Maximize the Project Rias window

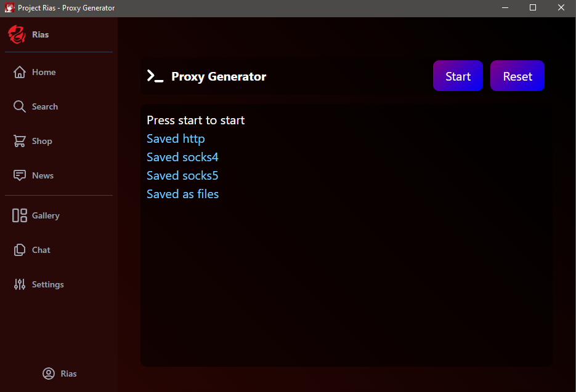[x=533, y=8]
